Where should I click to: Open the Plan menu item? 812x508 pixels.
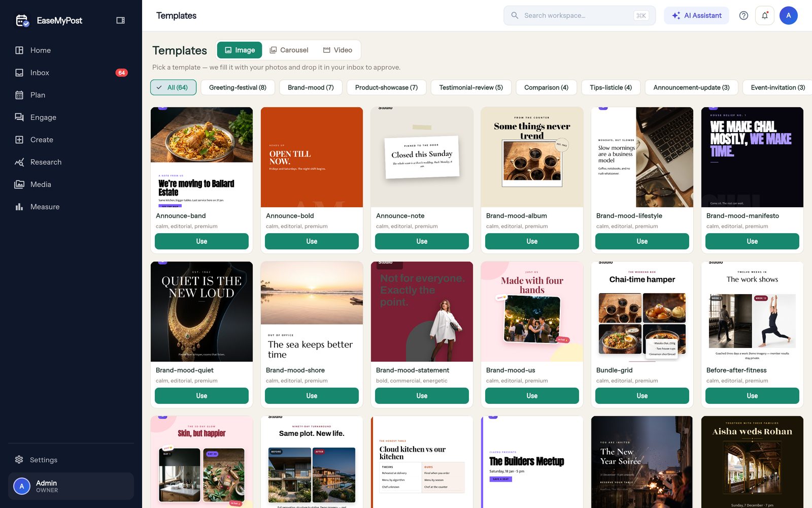71,95
